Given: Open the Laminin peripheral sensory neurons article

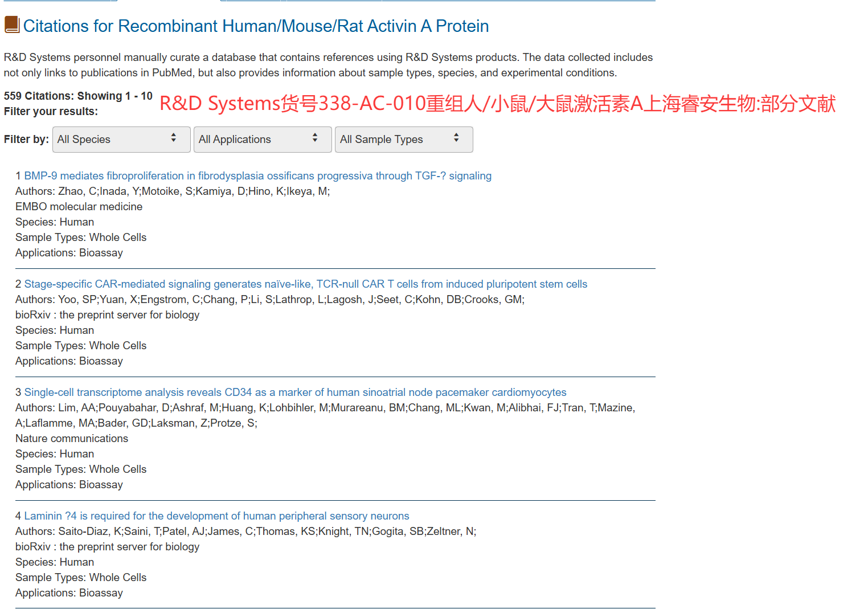Looking at the screenshot, I should click(x=216, y=516).
